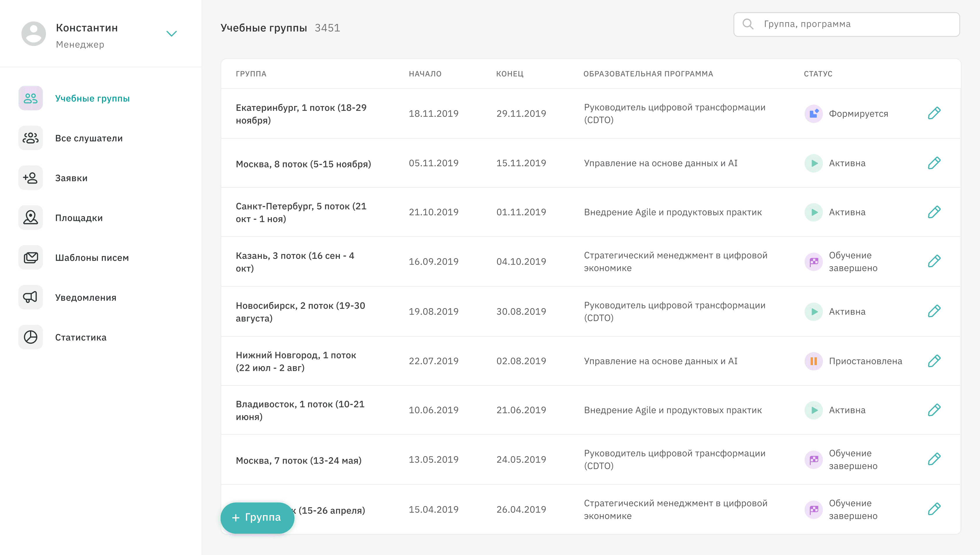Screen dimensions: 980x555
Task: Edit the Нижний Новгород group row
Action: click(x=934, y=361)
